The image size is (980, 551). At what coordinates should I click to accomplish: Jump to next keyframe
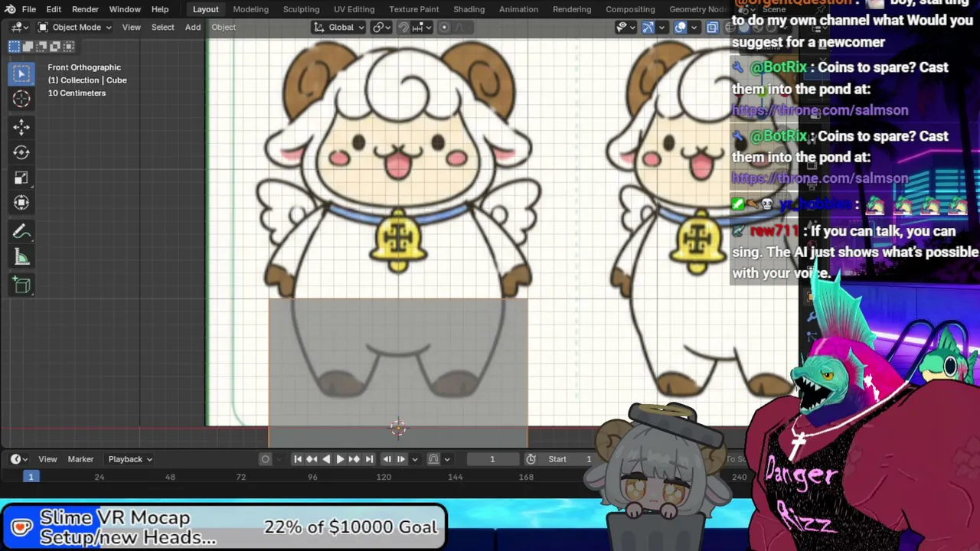[x=354, y=459]
